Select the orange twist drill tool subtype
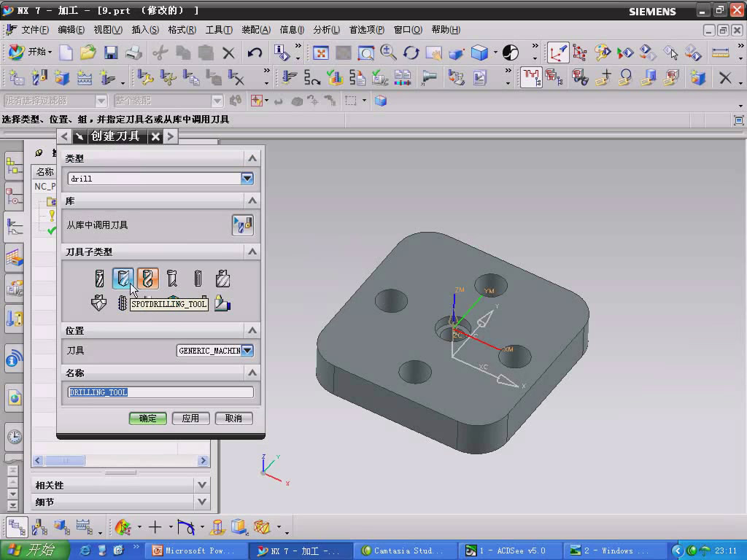This screenshot has height=560, width=747. [147, 279]
